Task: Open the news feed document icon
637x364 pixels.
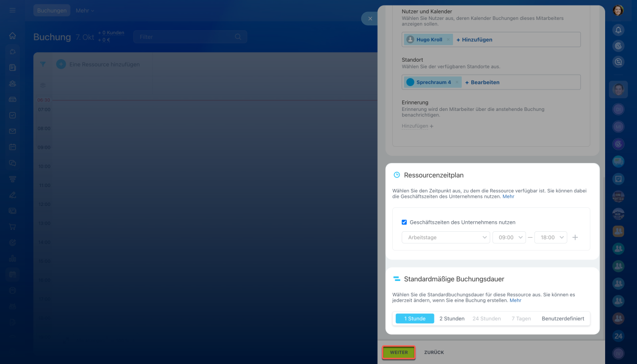Action: 12,68
